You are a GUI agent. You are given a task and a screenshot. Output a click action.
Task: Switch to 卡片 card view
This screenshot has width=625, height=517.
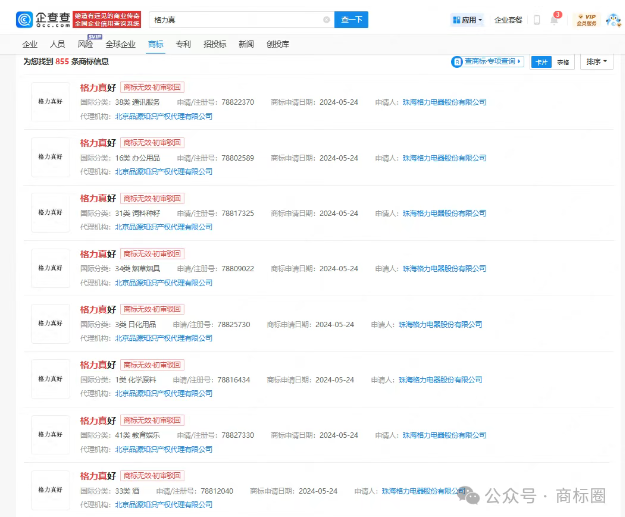[x=541, y=62]
